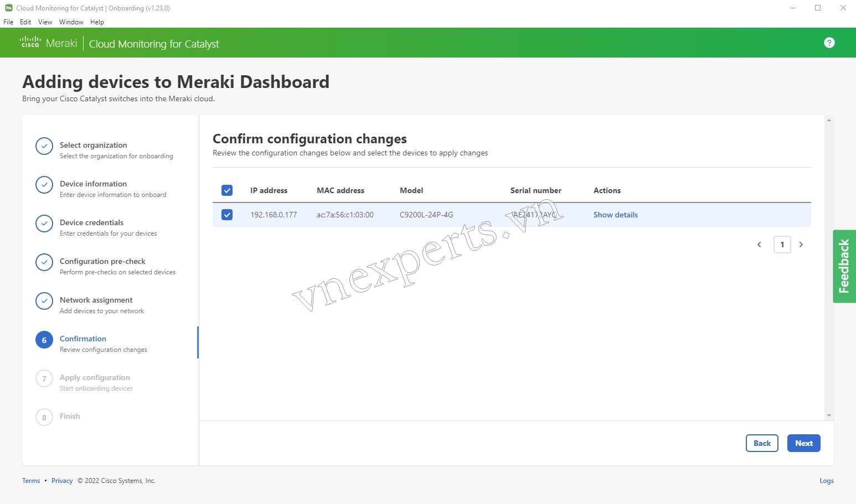
Task: Click the next page chevron
Action: tap(801, 244)
